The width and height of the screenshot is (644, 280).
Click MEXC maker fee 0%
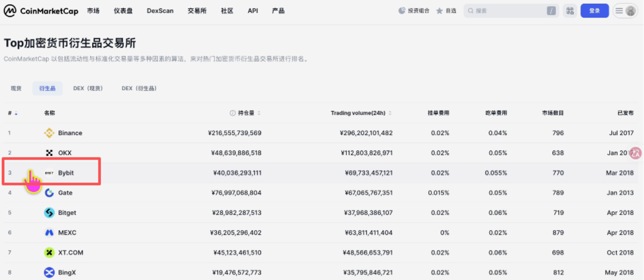coord(445,232)
